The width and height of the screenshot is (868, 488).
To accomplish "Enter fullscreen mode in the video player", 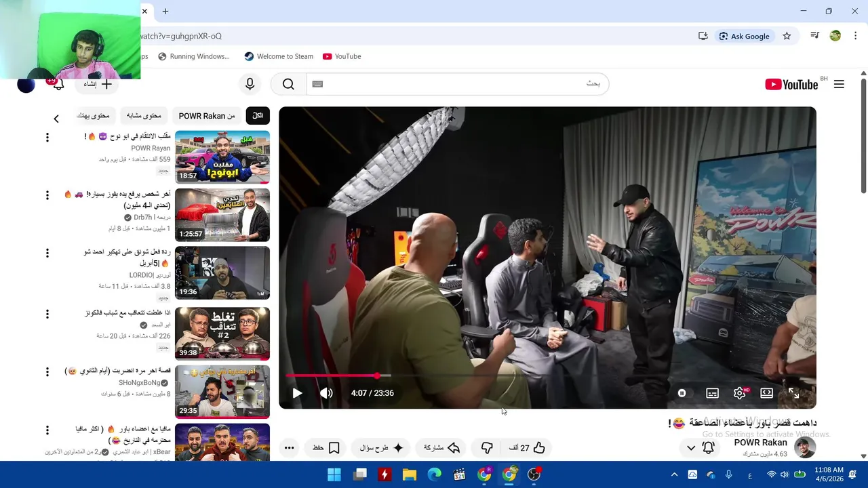I will pos(793,393).
